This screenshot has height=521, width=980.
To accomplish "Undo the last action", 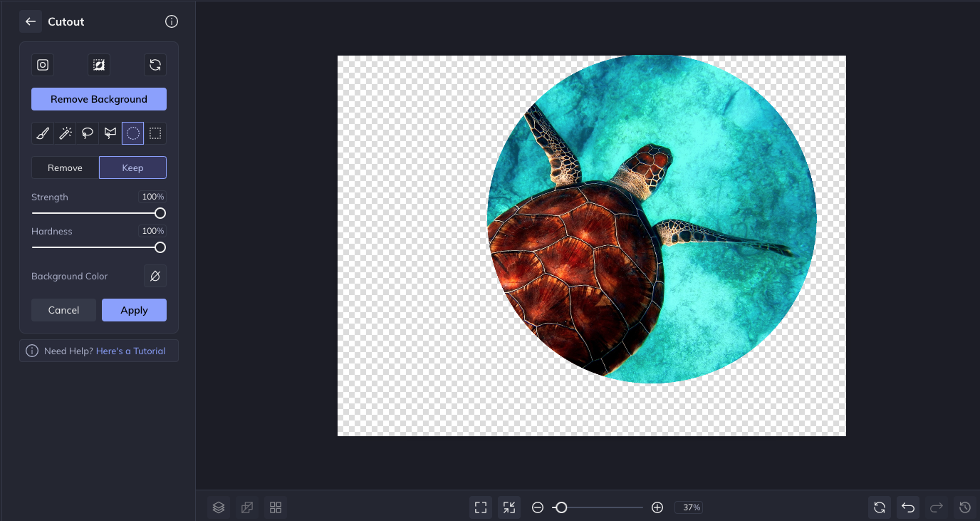I will click(908, 507).
